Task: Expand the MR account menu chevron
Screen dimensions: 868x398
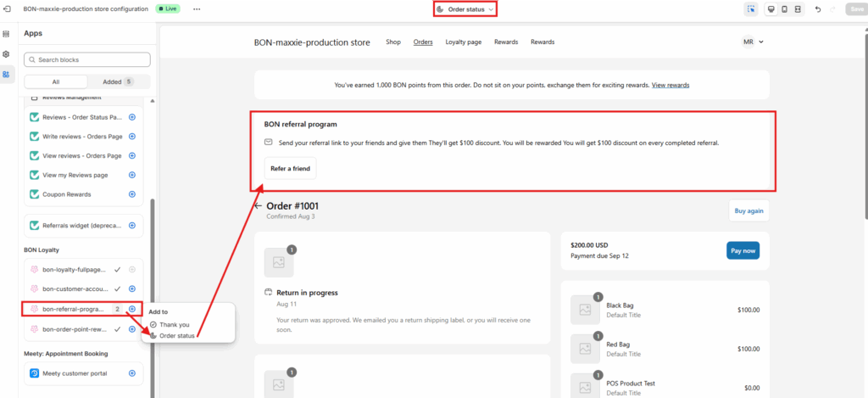Action: click(x=762, y=42)
